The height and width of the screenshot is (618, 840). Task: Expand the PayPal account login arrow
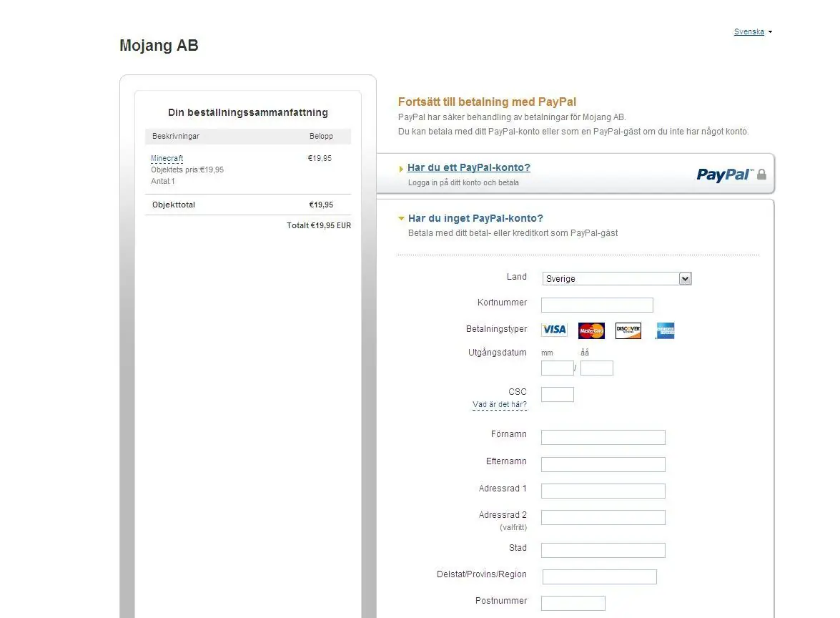pos(401,169)
